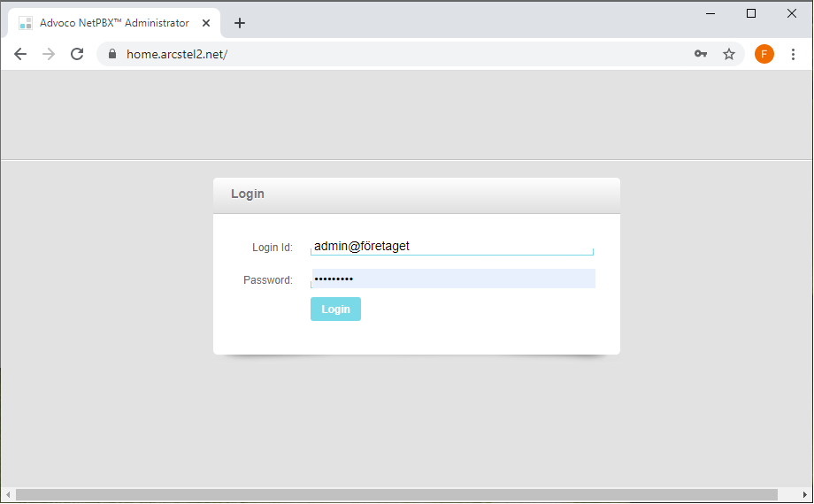
Task: Open Chrome's three-dot menu
Action: point(793,54)
